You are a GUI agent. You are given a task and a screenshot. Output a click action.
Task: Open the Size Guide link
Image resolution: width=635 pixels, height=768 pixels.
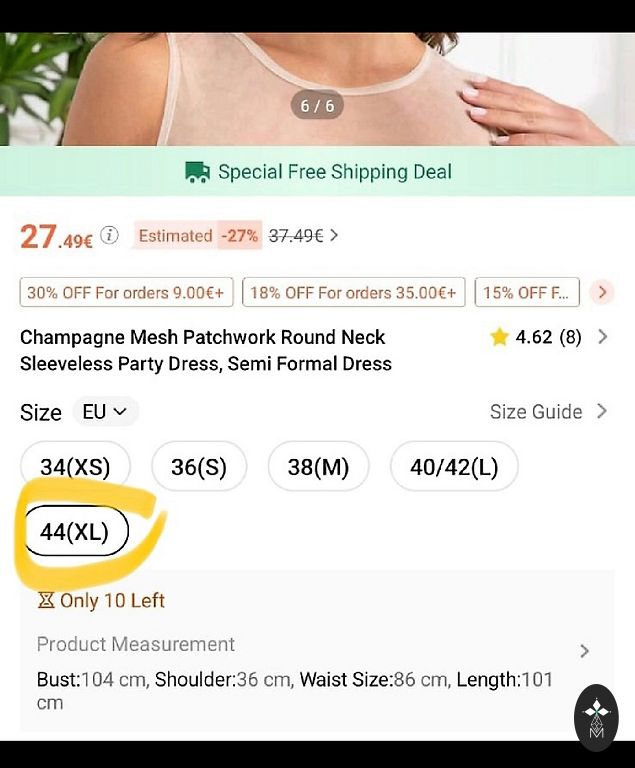[547, 412]
